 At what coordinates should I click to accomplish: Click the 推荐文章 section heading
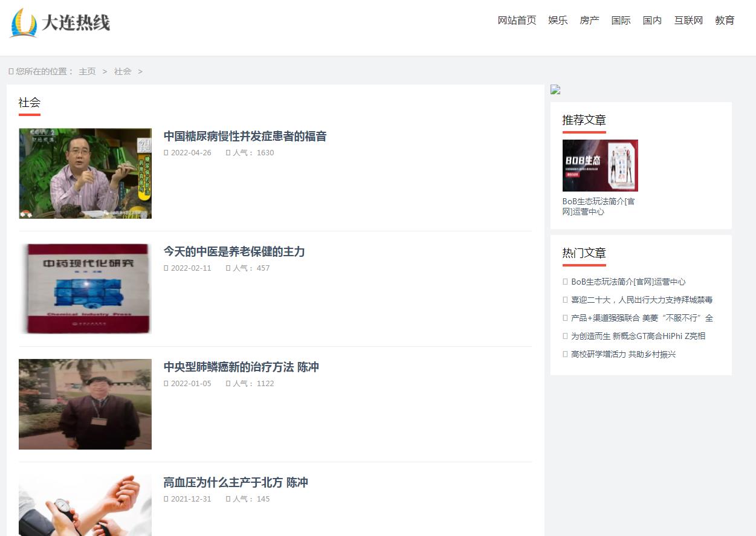point(584,120)
